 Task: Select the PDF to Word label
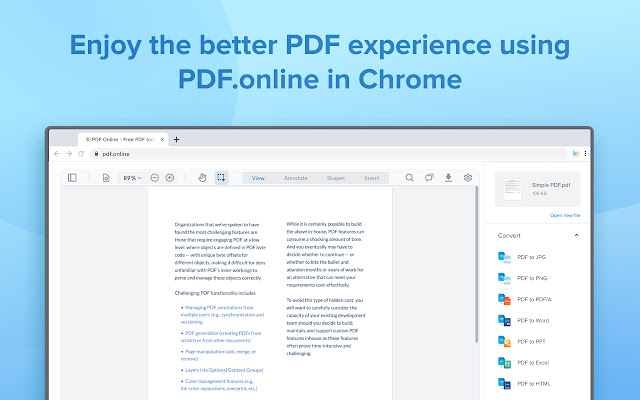(533, 320)
